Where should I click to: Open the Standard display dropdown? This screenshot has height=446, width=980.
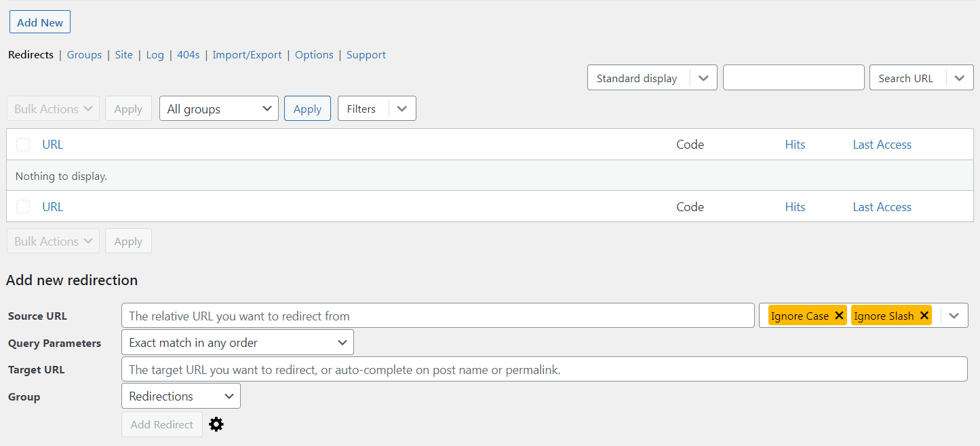tap(651, 77)
